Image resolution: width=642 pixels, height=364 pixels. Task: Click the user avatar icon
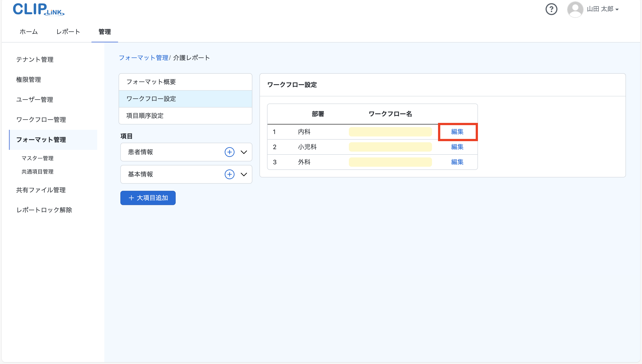coord(575,9)
